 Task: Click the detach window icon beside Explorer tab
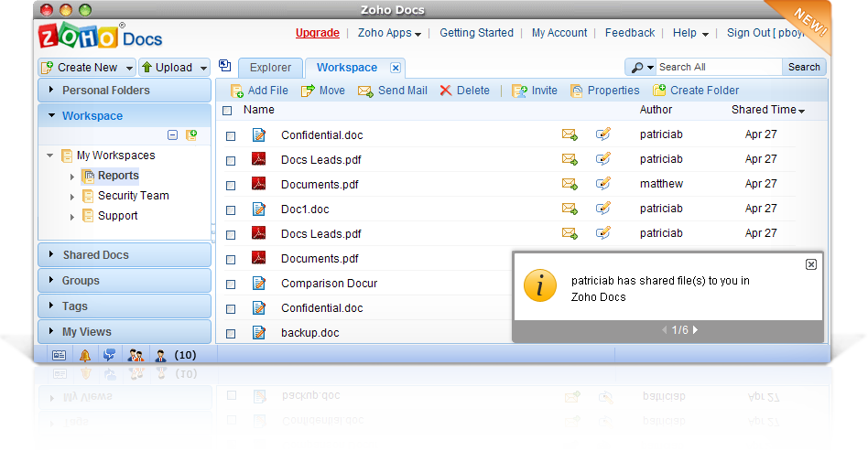(x=224, y=66)
